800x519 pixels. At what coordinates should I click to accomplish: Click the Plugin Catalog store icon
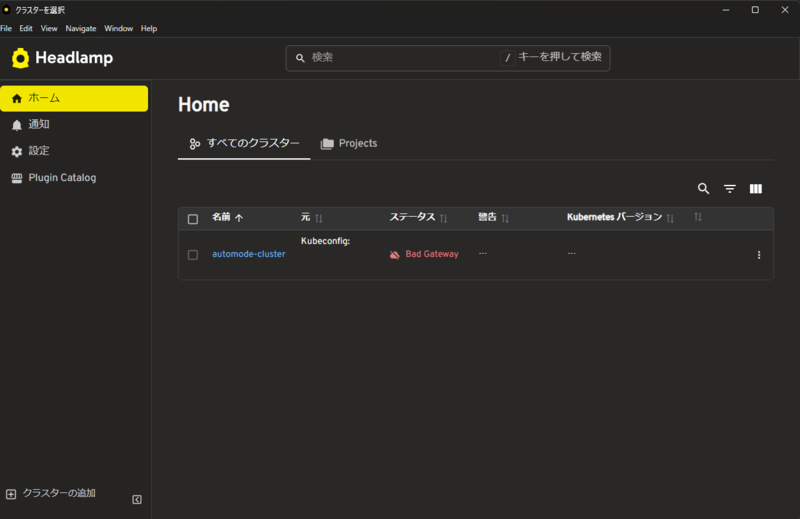click(17, 178)
